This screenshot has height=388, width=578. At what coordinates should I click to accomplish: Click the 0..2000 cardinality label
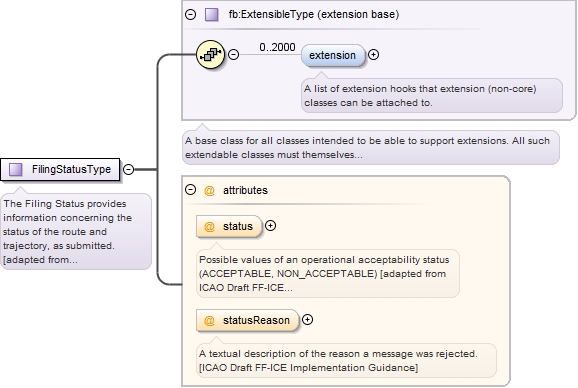click(277, 47)
